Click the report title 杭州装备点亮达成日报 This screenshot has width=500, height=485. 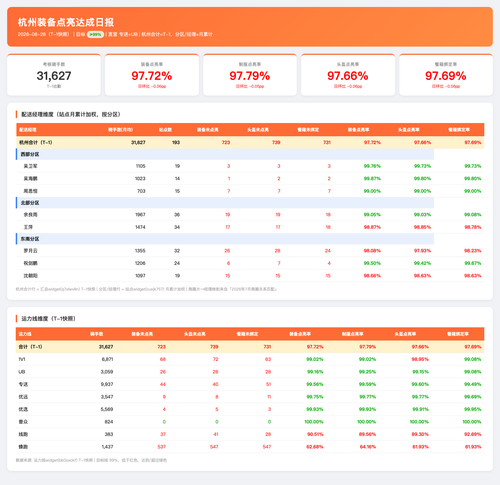(x=66, y=22)
